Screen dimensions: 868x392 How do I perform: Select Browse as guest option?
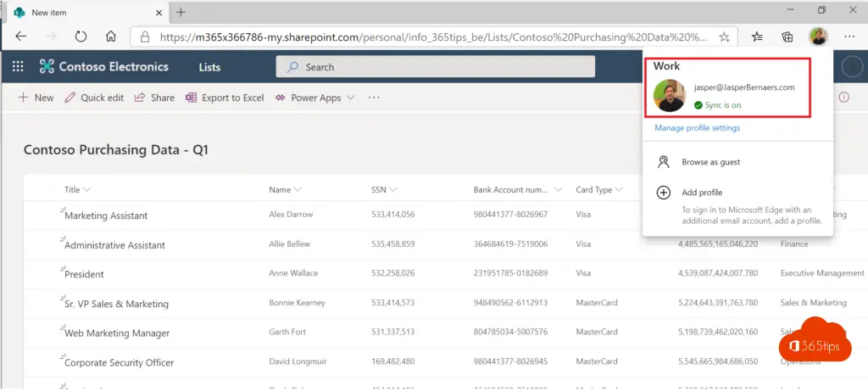point(710,162)
